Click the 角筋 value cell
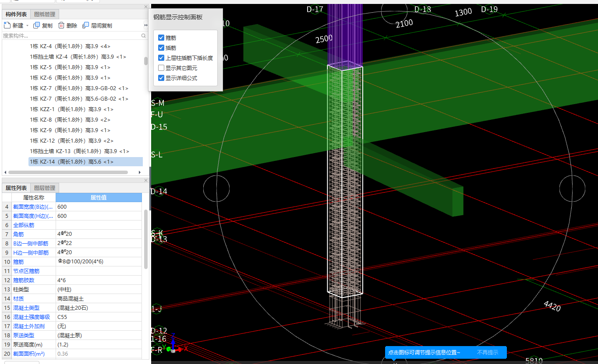 pos(99,234)
